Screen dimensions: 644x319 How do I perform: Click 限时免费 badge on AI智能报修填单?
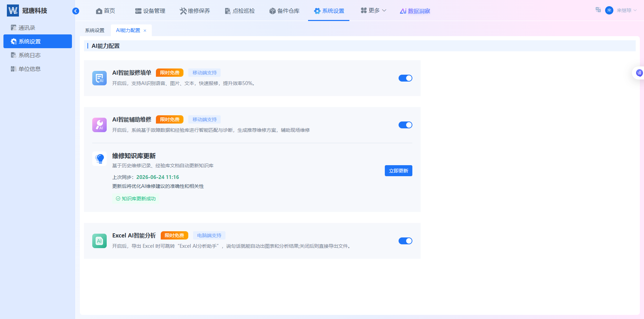(x=170, y=73)
